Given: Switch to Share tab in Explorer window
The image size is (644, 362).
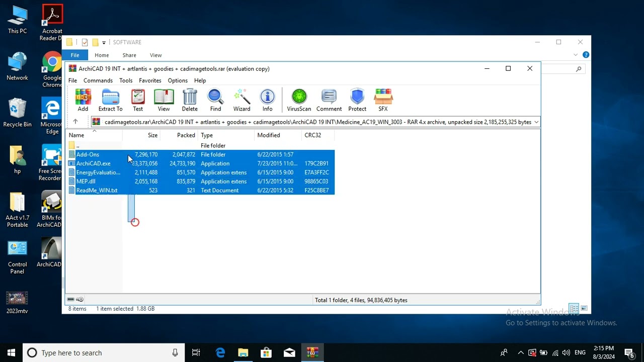Looking at the screenshot, I should [129, 55].
